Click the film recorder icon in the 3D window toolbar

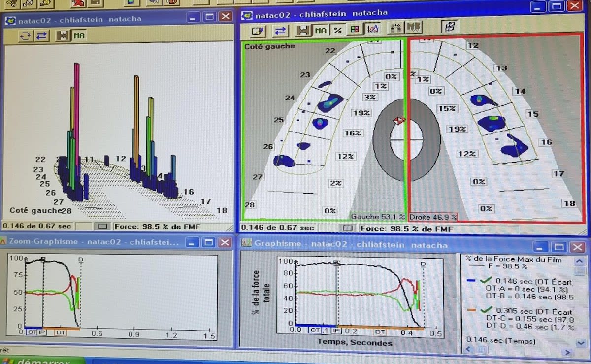63,35
